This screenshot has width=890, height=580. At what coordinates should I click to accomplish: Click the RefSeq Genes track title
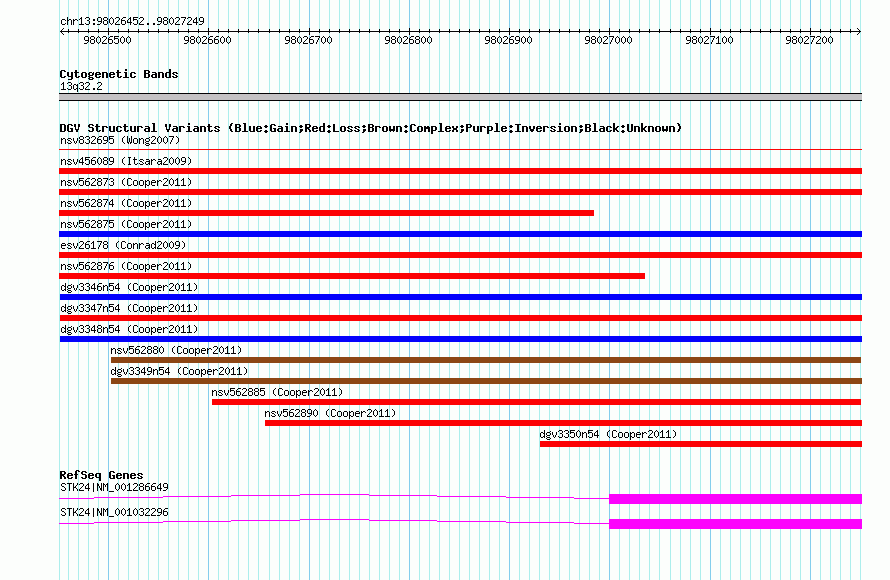[101, 475]
